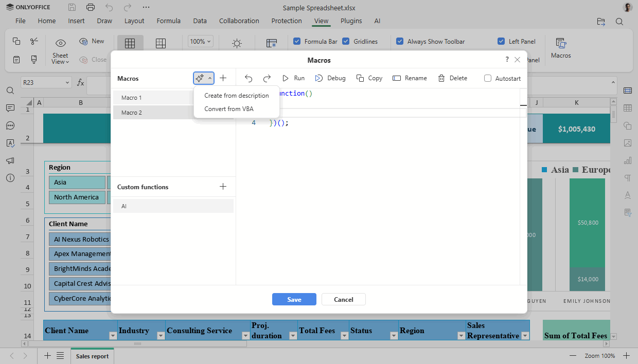Save the macro changes
638x364 pixels.
[x=294, y=299]
